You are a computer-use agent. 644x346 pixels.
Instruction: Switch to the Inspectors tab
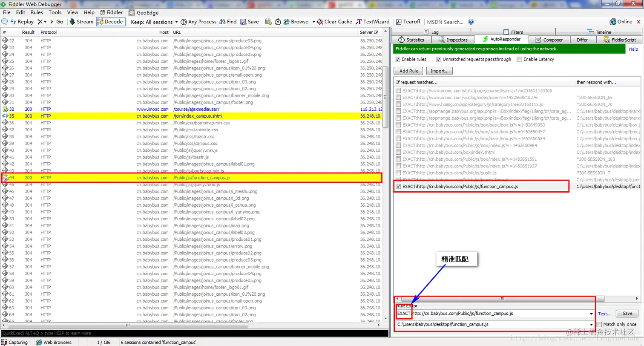[x=453, y=40]
